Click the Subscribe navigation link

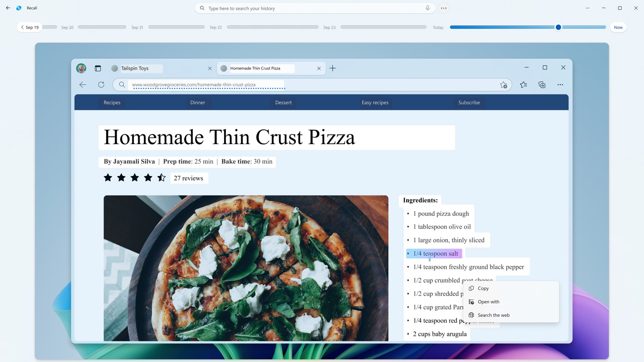pyautogui.click(x=469, y=102)
